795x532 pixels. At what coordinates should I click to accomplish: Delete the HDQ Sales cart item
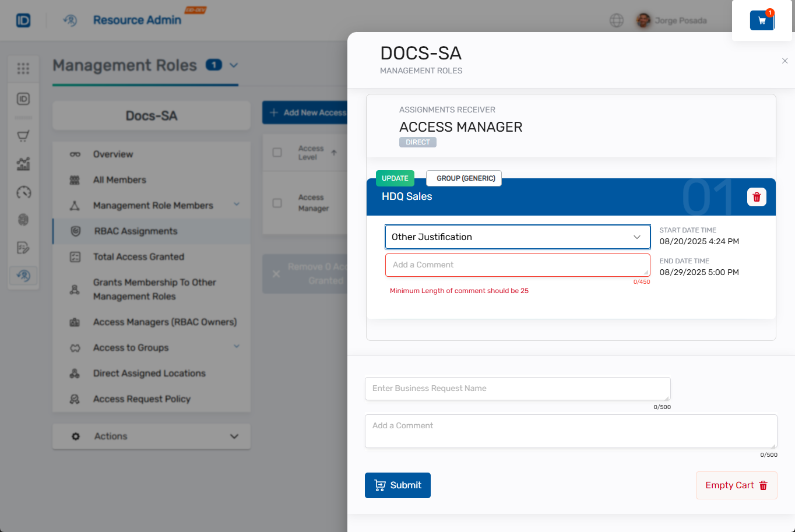[757, 197]
